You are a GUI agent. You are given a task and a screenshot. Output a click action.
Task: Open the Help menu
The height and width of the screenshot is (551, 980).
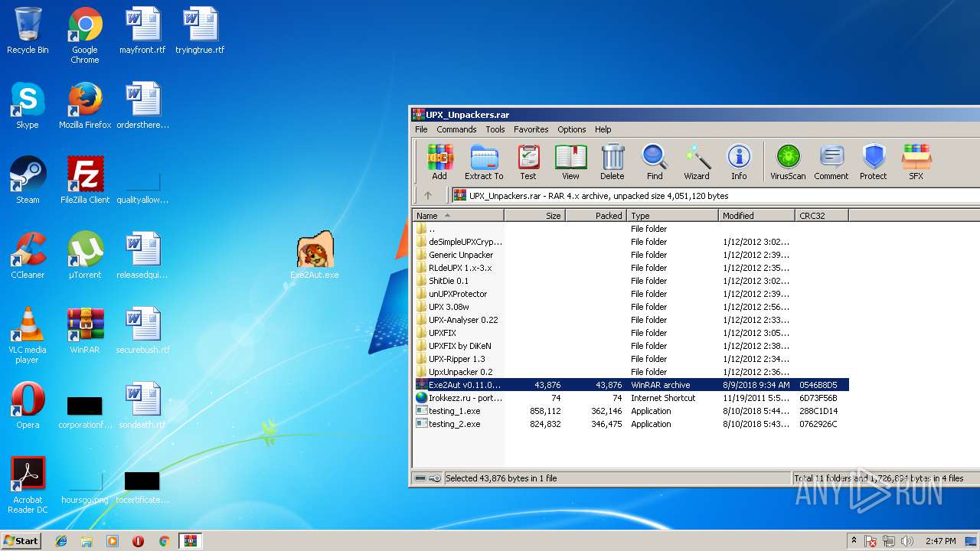[603, 129]
